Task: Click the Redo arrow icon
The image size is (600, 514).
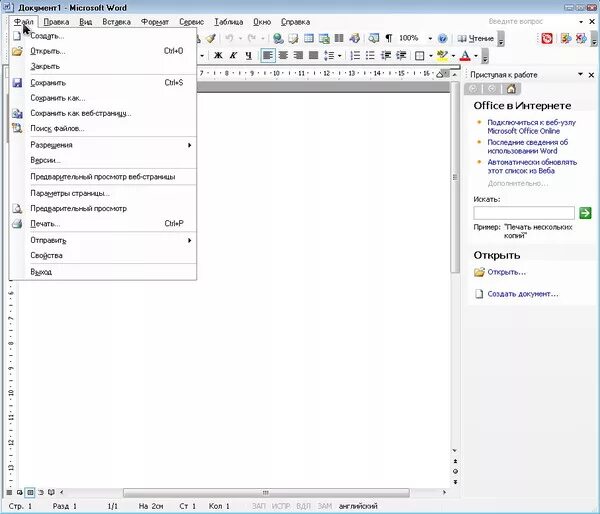Action: click(x=252, y=38)
